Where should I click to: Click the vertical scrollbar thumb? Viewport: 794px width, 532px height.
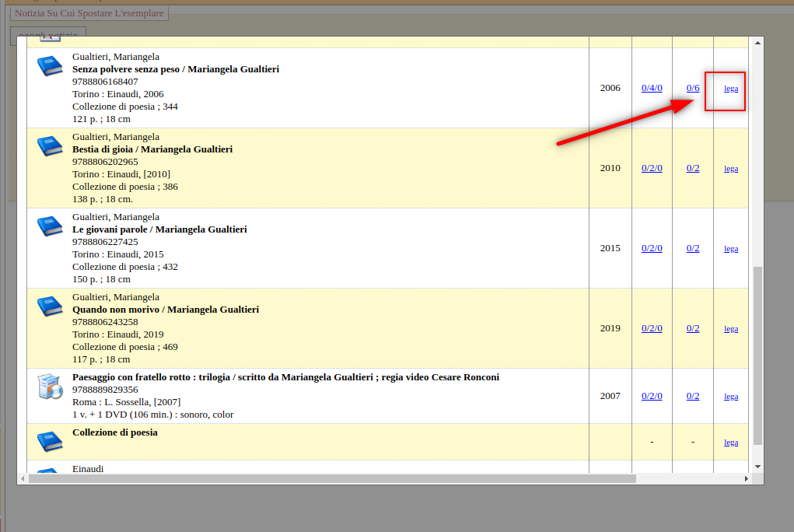pyautogui.click(x=758, y=354)
